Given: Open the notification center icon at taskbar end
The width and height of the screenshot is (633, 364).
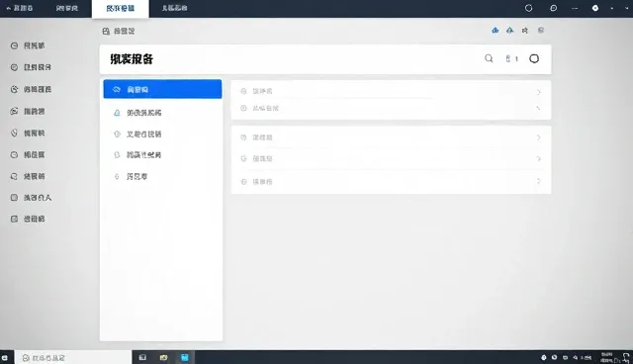Looking at the screenshot, I should (x=626, y=357).
